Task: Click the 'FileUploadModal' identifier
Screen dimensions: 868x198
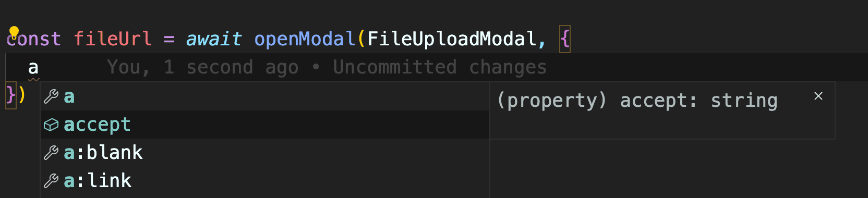Action: click(452, 39)
